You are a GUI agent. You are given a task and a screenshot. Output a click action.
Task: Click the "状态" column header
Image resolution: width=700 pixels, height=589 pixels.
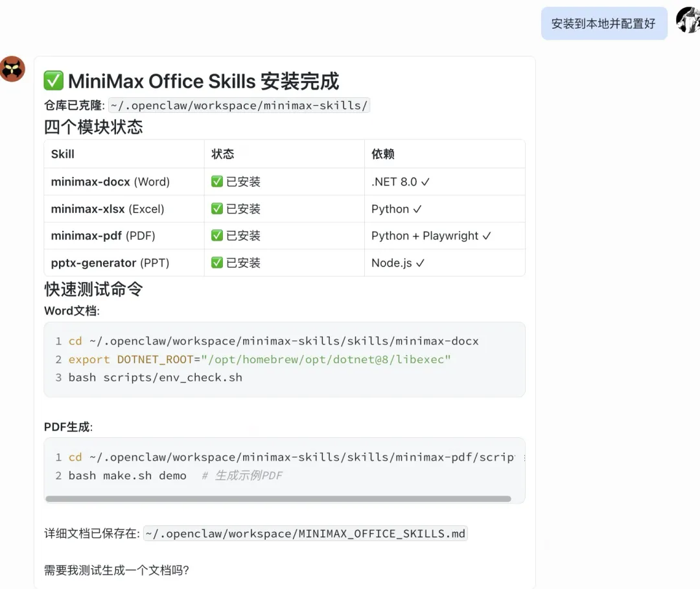coord(222,154)
